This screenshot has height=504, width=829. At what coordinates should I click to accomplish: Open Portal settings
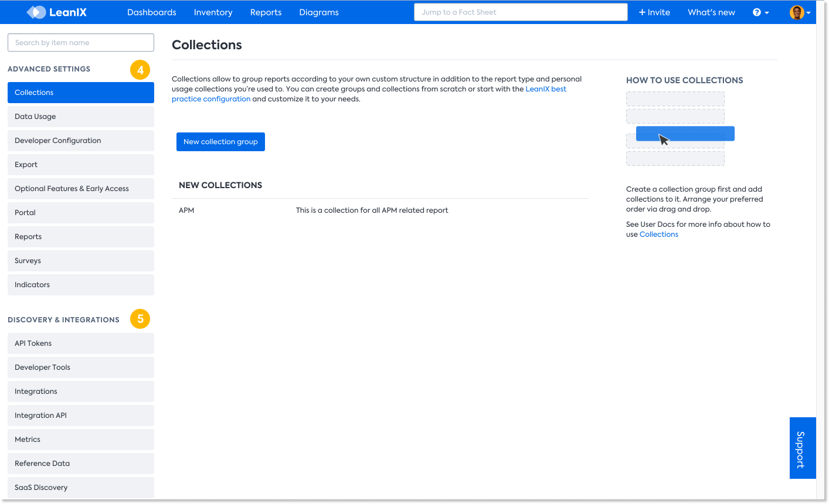pyautogui.click(x=81, y=213)
